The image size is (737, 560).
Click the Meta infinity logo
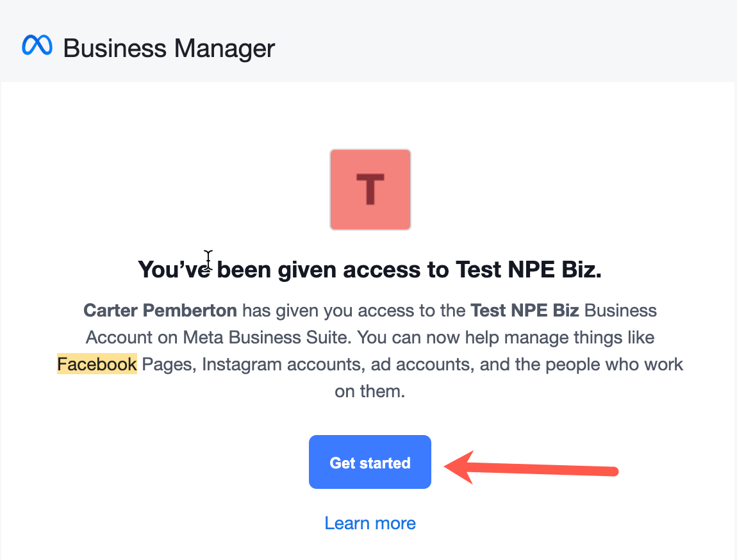(x=37, y=46)
